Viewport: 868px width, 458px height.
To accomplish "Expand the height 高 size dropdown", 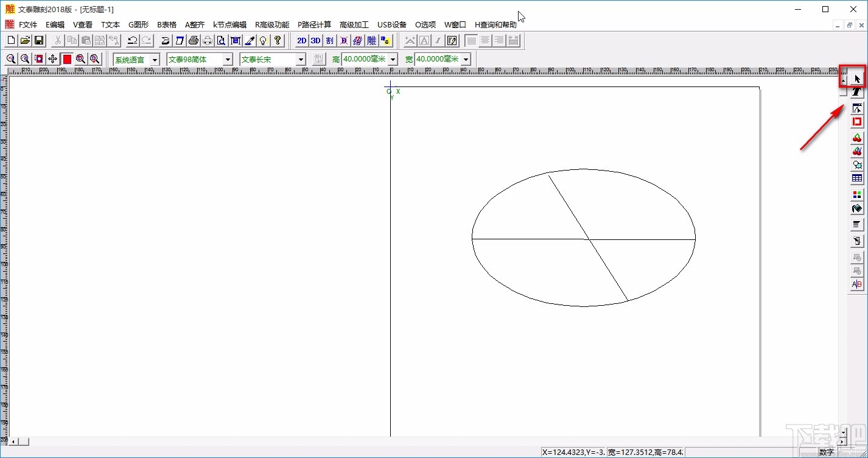I will [x=393, y=60].
